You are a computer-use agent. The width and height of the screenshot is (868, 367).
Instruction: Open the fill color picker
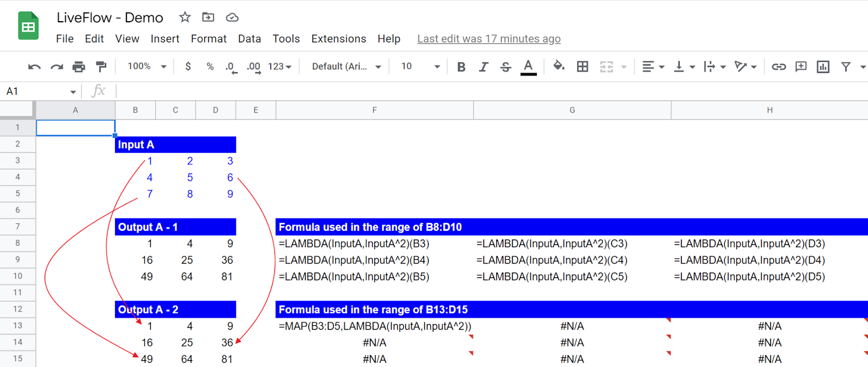click(559, 66)
